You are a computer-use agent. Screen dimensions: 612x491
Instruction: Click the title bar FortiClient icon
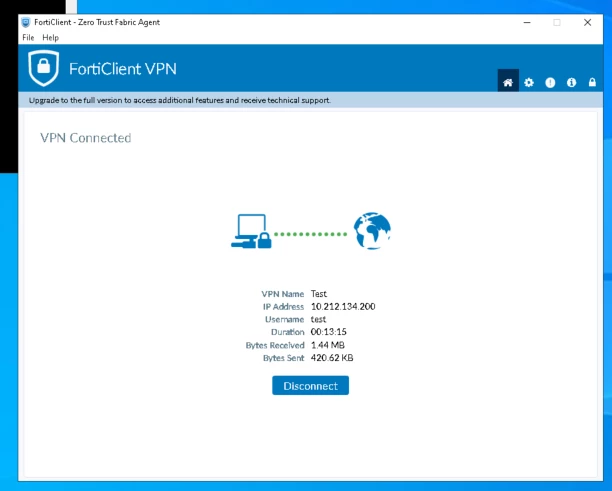[x=26, y=22]
